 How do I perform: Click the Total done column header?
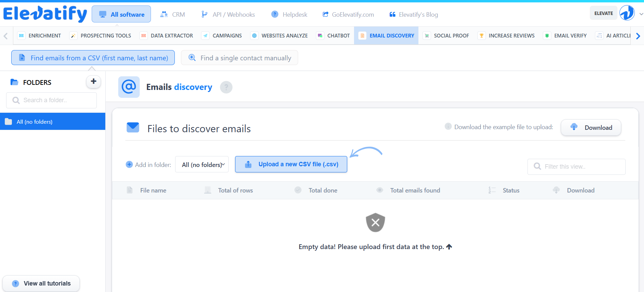tap(323, 190)
